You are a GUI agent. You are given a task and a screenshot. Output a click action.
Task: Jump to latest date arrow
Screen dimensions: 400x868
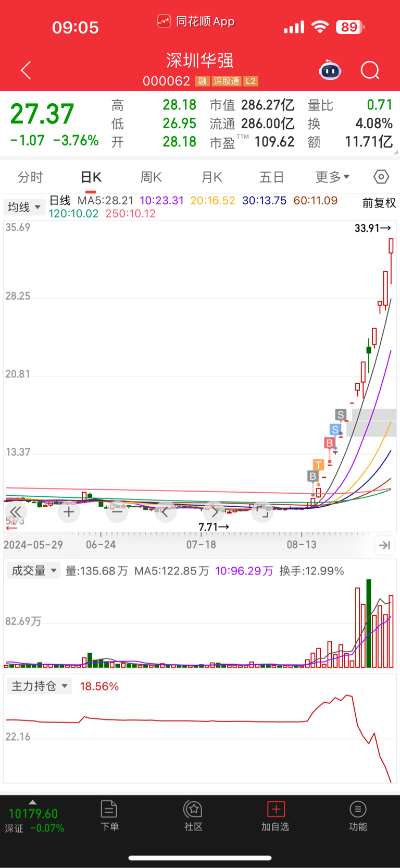[384, 545]
